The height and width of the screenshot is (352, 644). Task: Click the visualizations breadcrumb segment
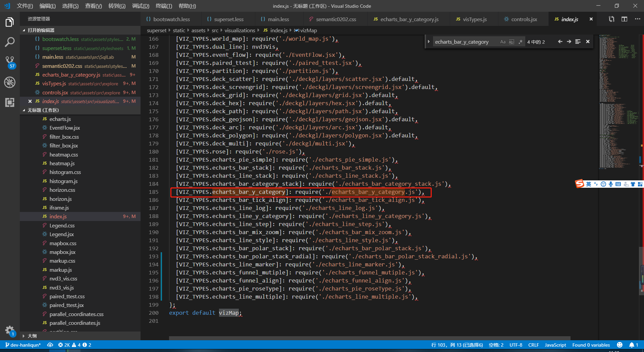(x=239, y=30)
